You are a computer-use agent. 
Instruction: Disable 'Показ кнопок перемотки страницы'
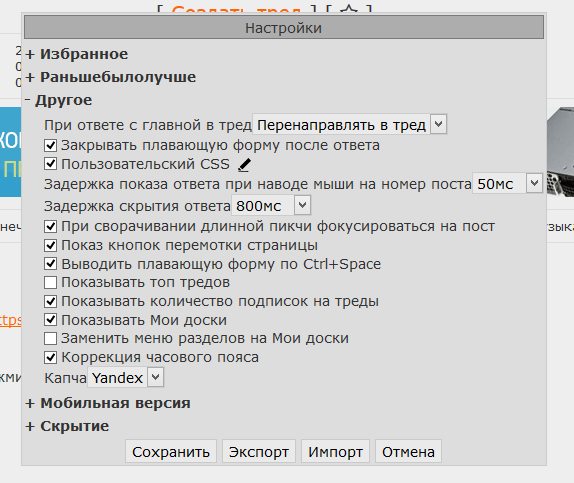point(51,245)
